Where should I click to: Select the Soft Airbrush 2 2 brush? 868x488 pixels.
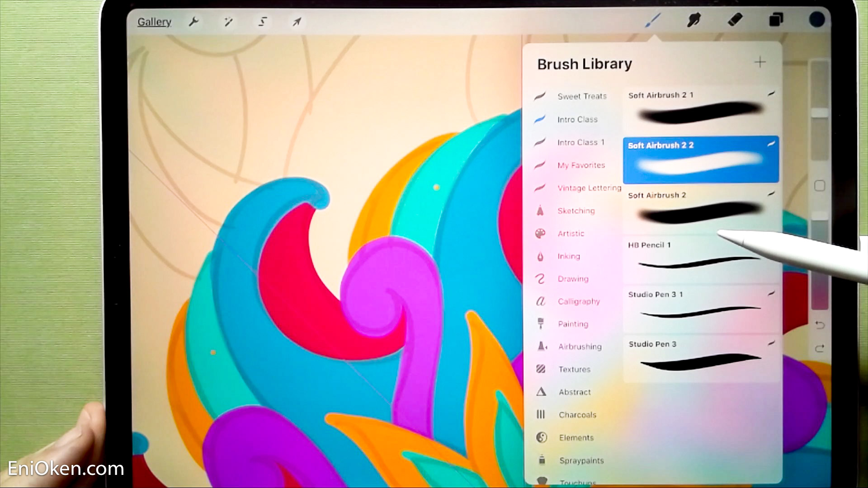701,159
